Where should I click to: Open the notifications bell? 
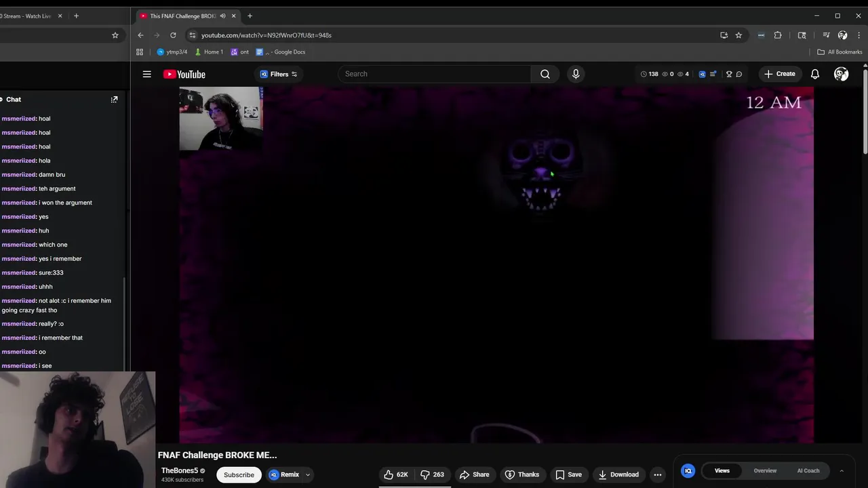815,74
